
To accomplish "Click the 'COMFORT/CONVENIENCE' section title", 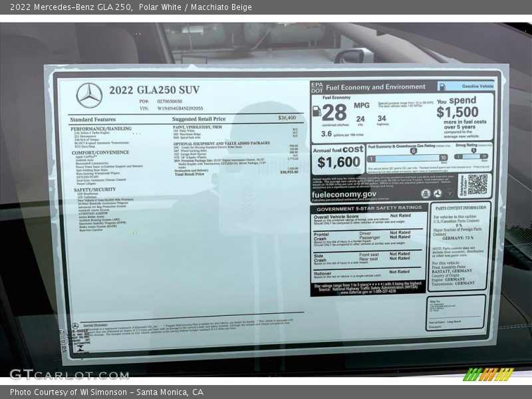I will (100, 153).
